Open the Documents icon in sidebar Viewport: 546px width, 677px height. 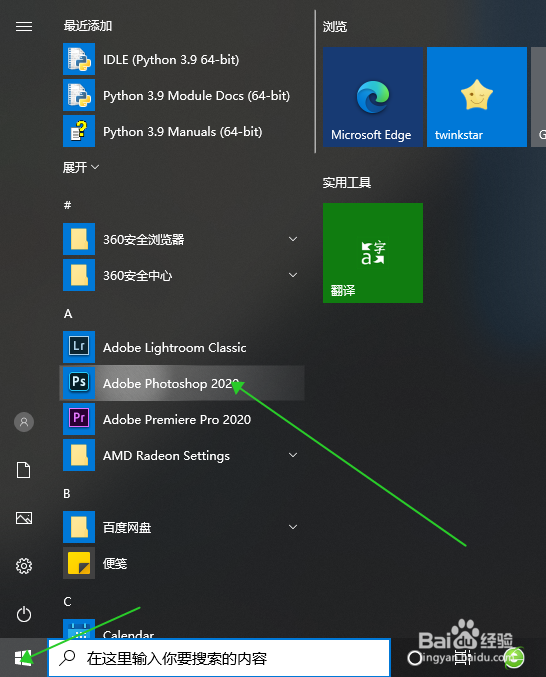24,470
